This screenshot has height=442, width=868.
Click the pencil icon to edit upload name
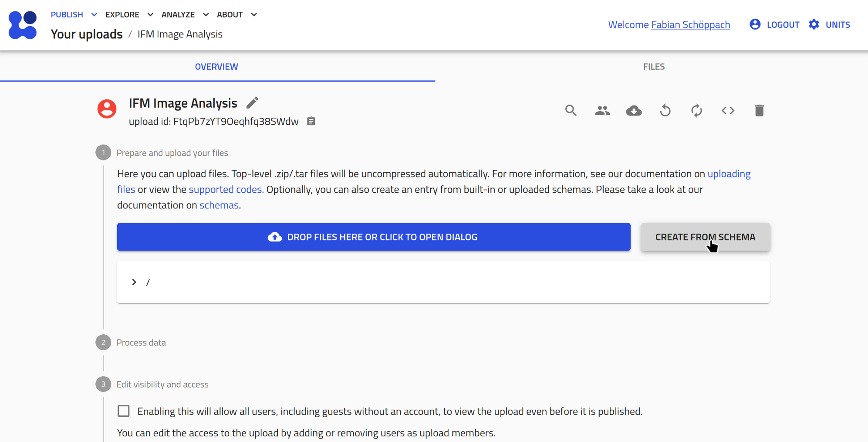pos(252,103)
